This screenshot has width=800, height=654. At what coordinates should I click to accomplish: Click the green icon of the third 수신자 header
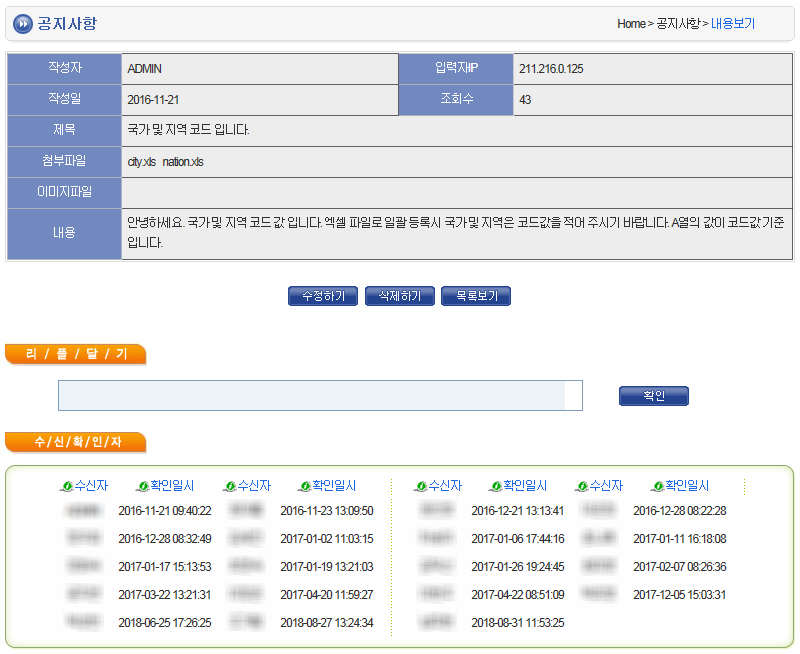tap(421, 487)
